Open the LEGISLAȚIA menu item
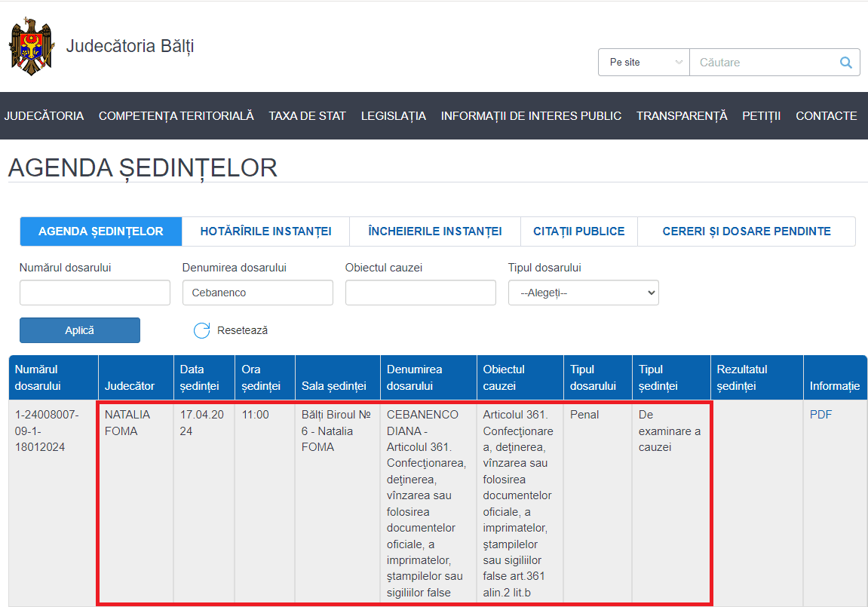Screen dimensions: 868x607 click(x=393, y=116)
